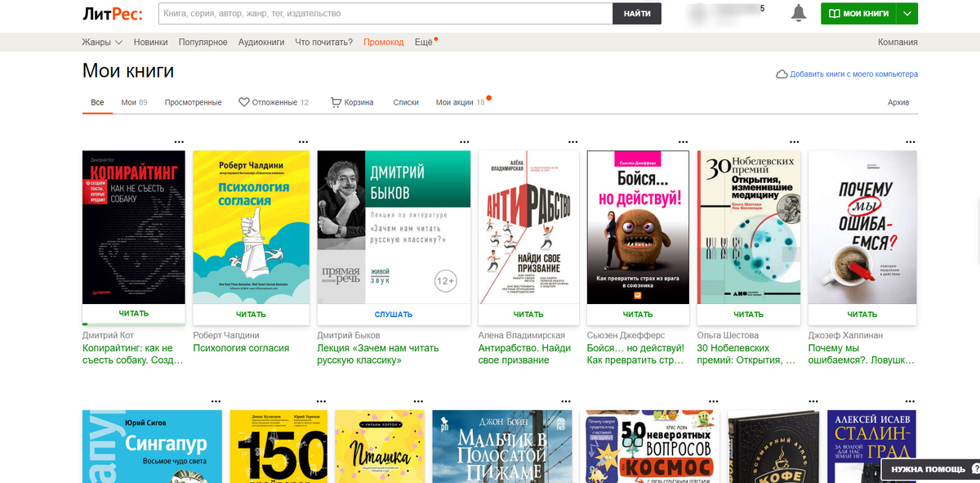Screen dimensions: 980x483
Task: Open Популярное section
Action: click(203, 42)
